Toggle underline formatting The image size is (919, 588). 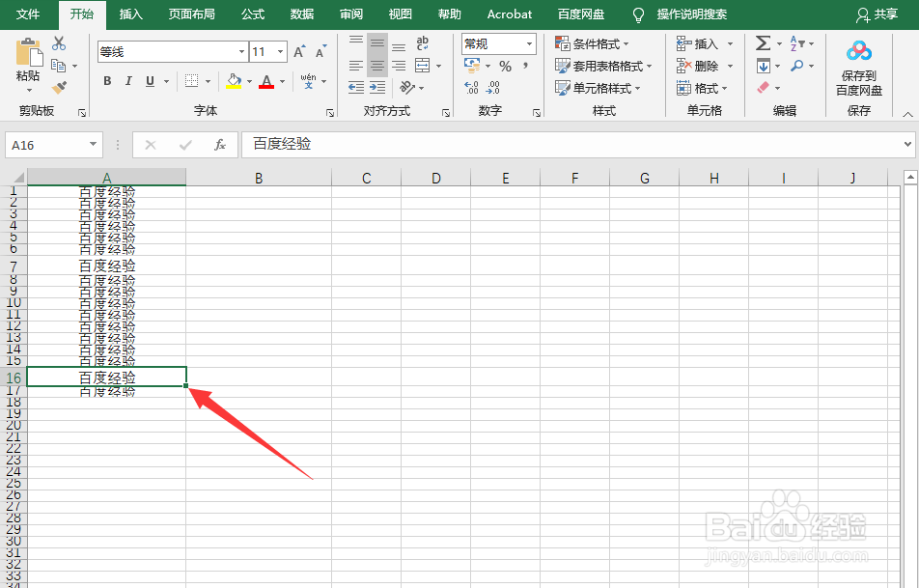[x=150, y=80]
